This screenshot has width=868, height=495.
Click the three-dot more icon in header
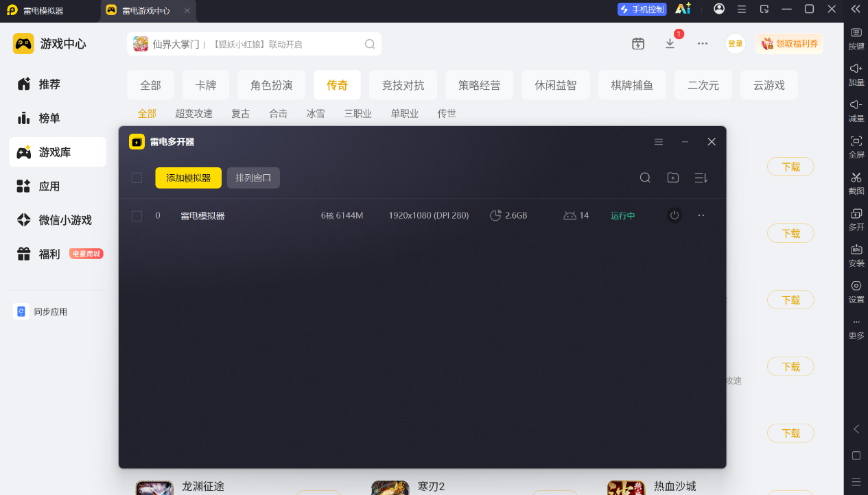[x=702, y=43]
